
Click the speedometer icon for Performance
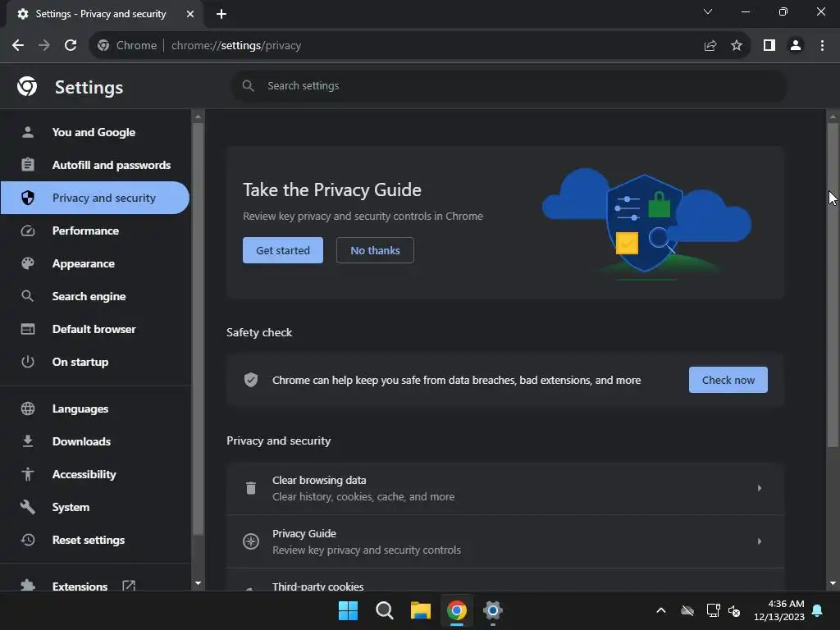[x=28, y=231]
